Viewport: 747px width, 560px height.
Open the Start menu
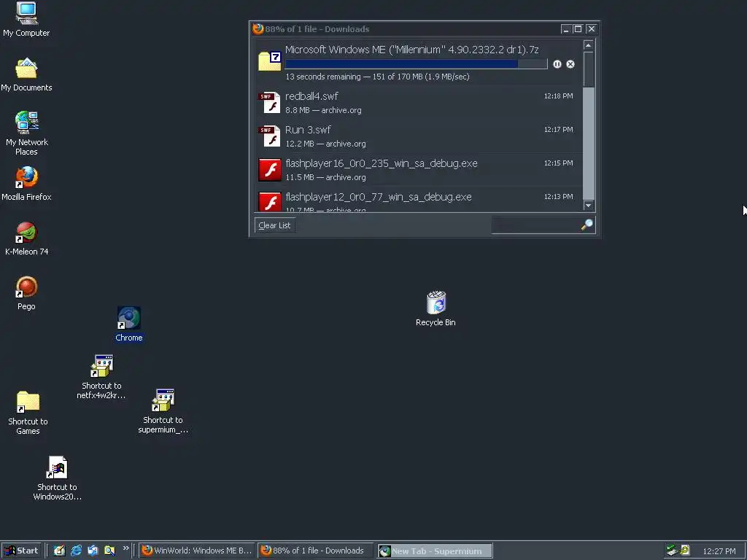[21, 551]
